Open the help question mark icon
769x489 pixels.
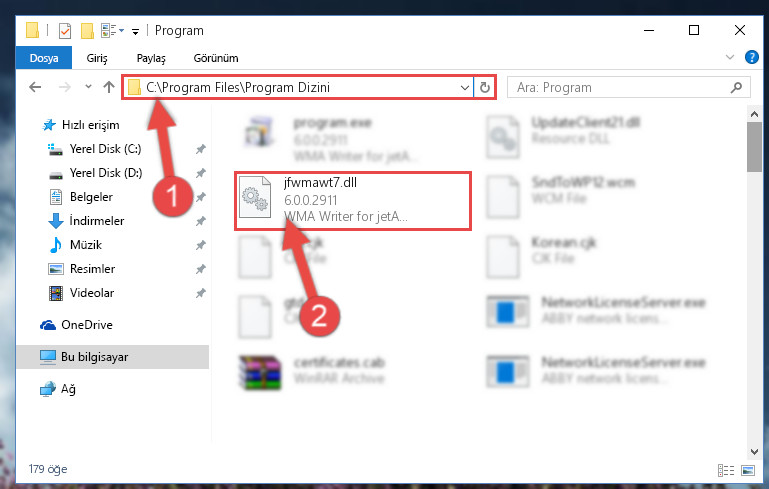click(751, 57)
